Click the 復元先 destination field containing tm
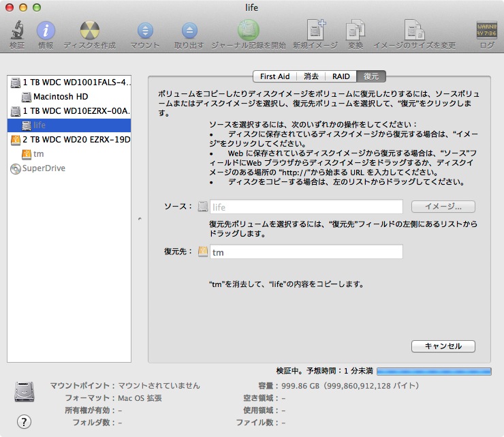The image size is (504, 437). pyautogui.click(x=305, y=252)
